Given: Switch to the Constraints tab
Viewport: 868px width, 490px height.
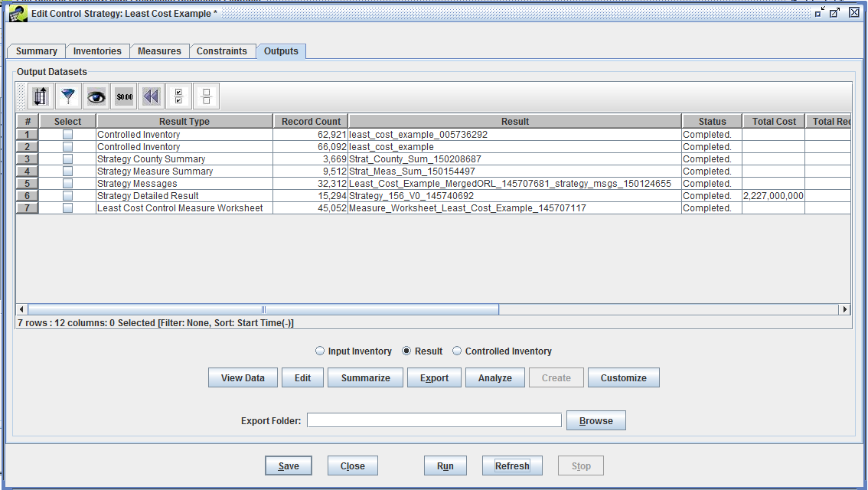Looking at the screenshot, I should tap(223, 51).
